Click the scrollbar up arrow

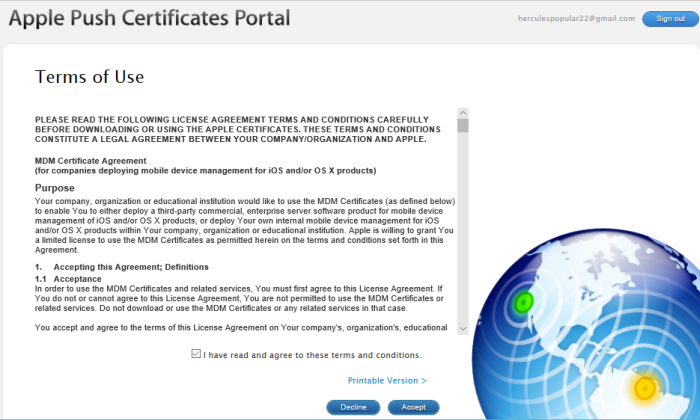click(463, 112)
